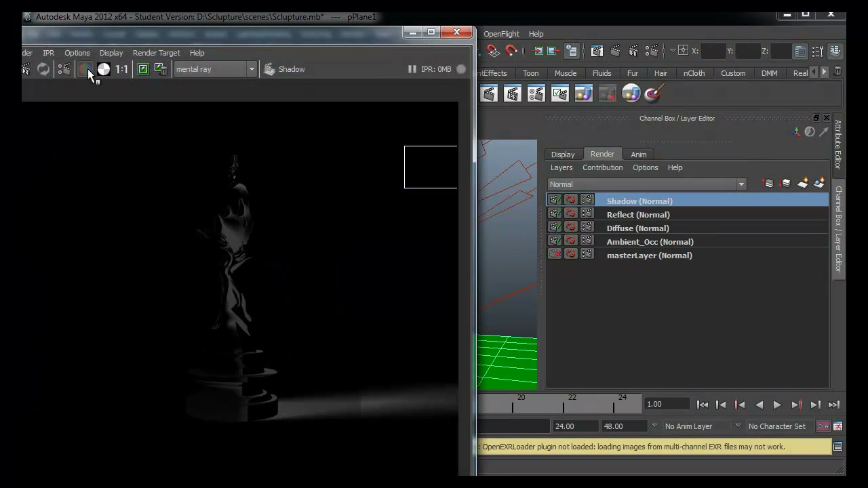Click the Input connections icon

tap(539, 51)
